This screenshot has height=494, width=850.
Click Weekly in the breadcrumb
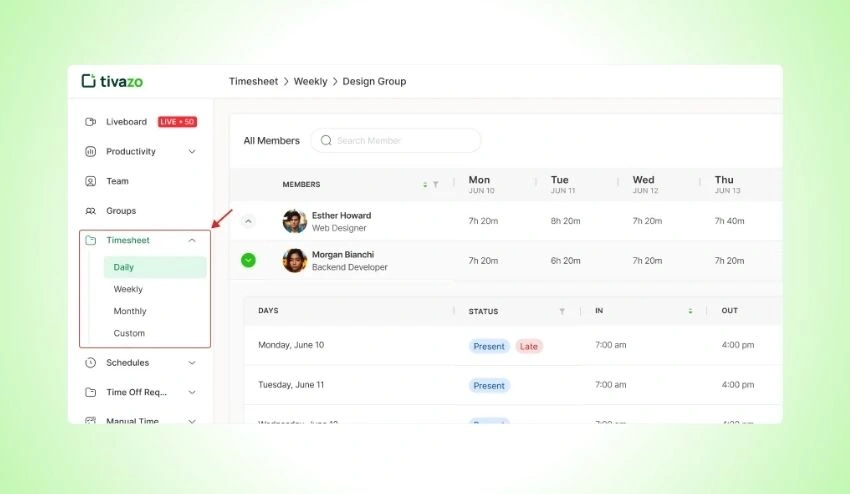pos(310,81)
